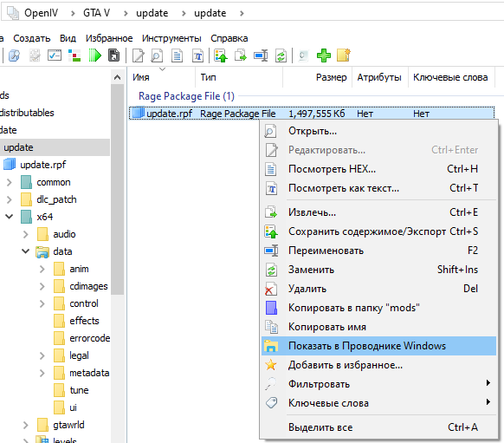This screenshot has width=504, height=443.
Task: Click the View as text toolbar icon
Action: [197, 55]
